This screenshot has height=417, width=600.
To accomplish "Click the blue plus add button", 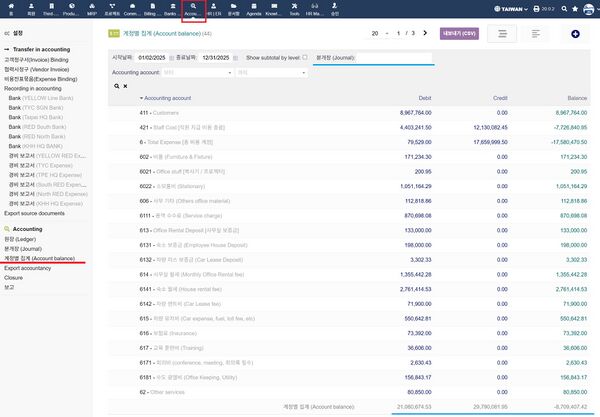I will click(575, 34).
